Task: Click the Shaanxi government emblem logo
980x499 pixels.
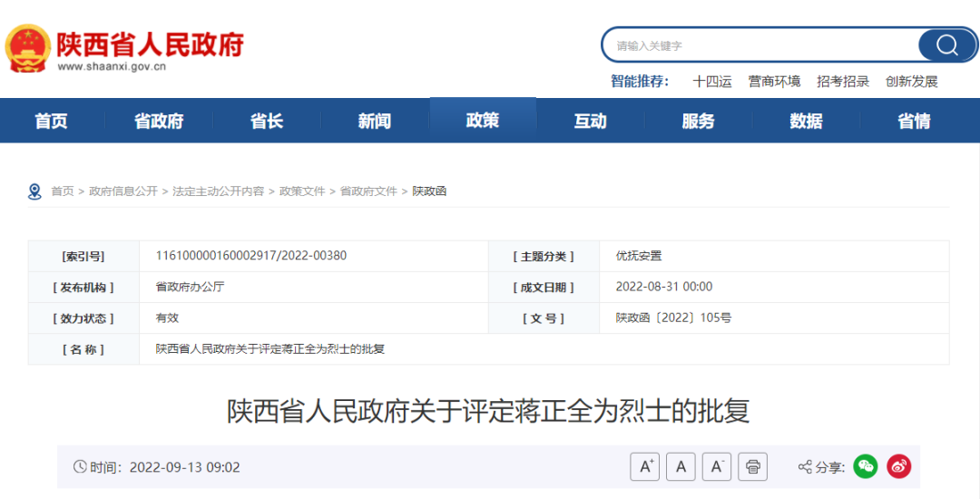Action: pyautogui.click(x=28, y=47)
